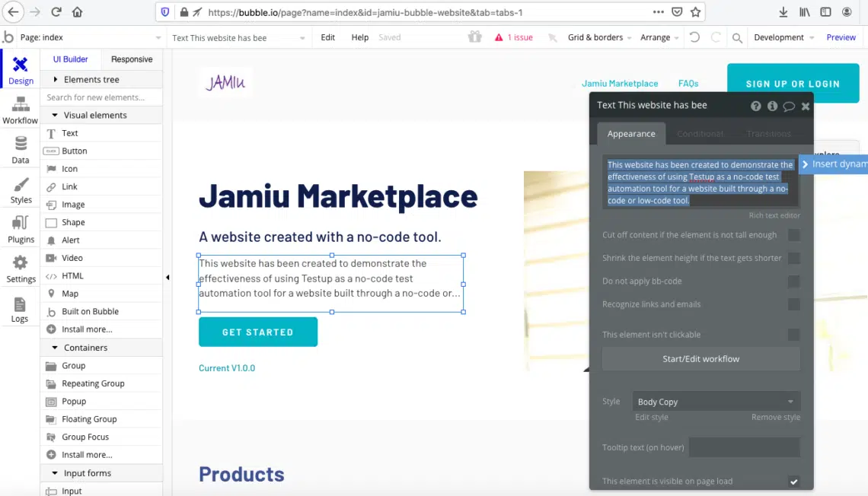Click the element picker pointer icon

pos(552,37)
